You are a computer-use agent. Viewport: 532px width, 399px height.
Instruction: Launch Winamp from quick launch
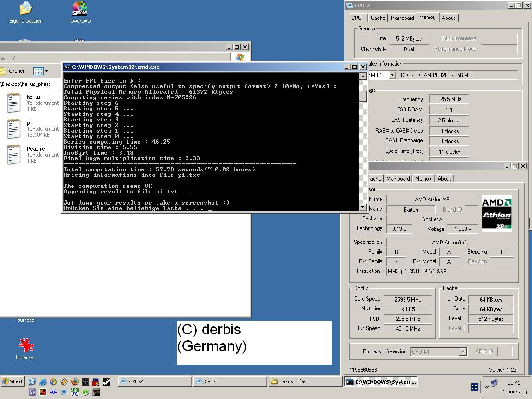[x=64, y=382]
